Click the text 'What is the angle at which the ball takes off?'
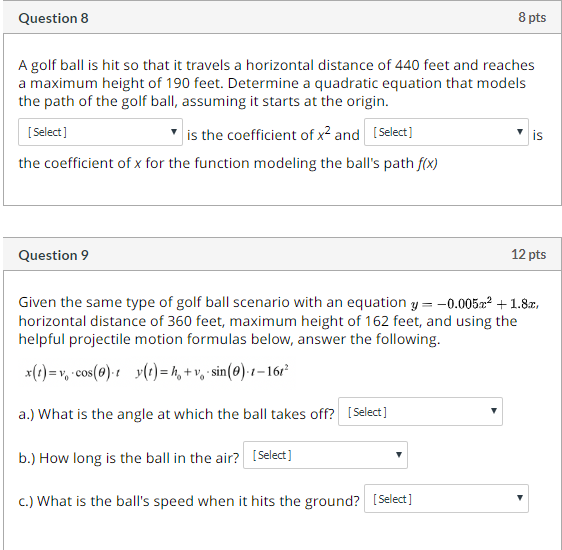This screenshot has height=550, width=562. (x=186, y=414)
